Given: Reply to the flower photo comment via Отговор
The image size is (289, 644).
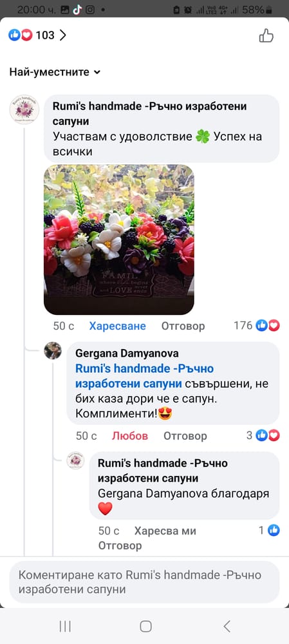Looking at the screenshot, I should [x=183, y=326].
